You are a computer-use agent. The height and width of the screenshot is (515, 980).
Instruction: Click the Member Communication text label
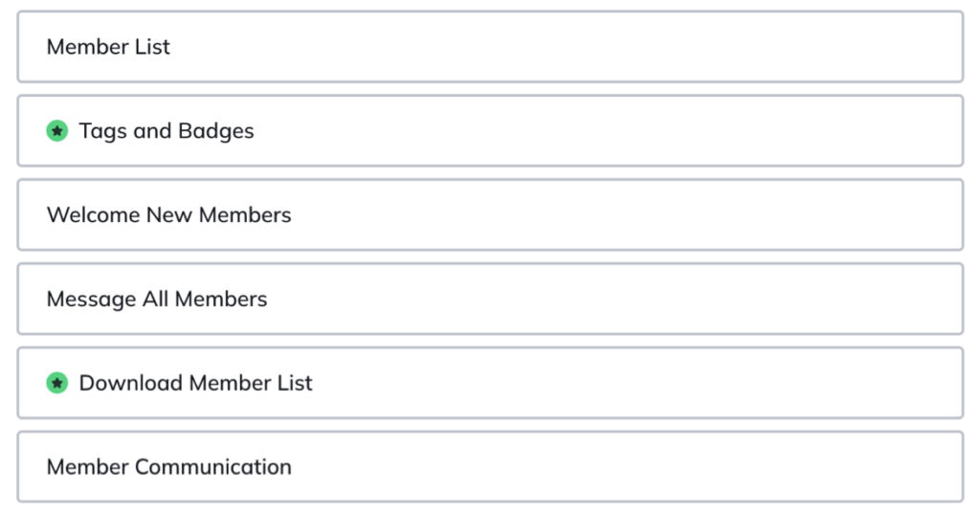tap(168, 466)
